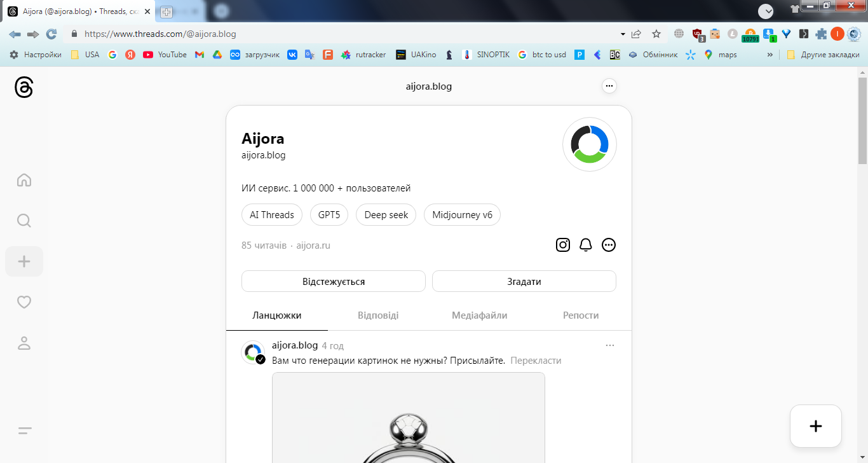The image size is (868, 463).
Task: Click the Згадати mention button
Action: pyautogui.click(x=524, y=281)
